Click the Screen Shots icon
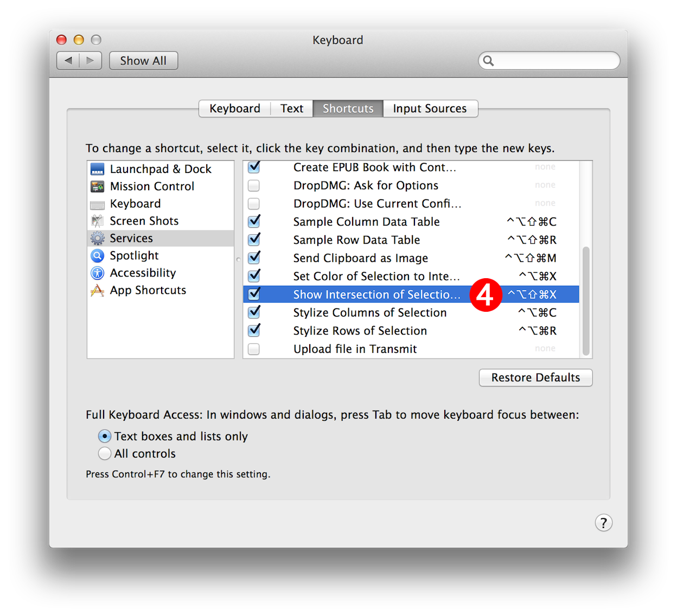Viewport: 677px width, 616px height. [x=98, y=221]
